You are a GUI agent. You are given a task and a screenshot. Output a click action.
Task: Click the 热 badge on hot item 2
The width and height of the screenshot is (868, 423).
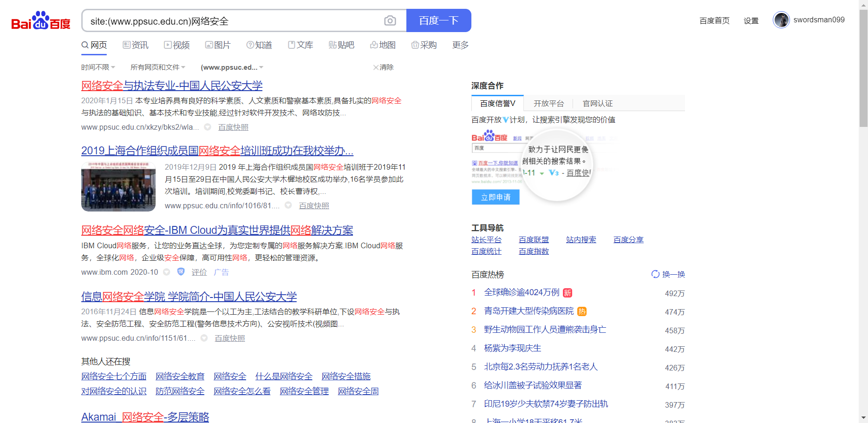tap(582, 311)
